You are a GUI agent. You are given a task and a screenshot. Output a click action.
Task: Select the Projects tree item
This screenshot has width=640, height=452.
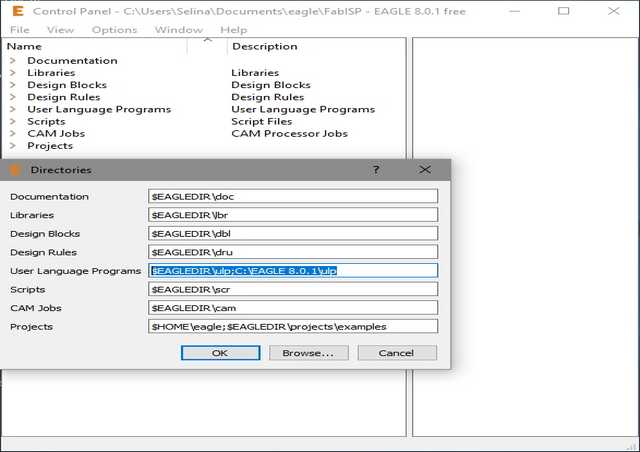click(x=50, y=146)
